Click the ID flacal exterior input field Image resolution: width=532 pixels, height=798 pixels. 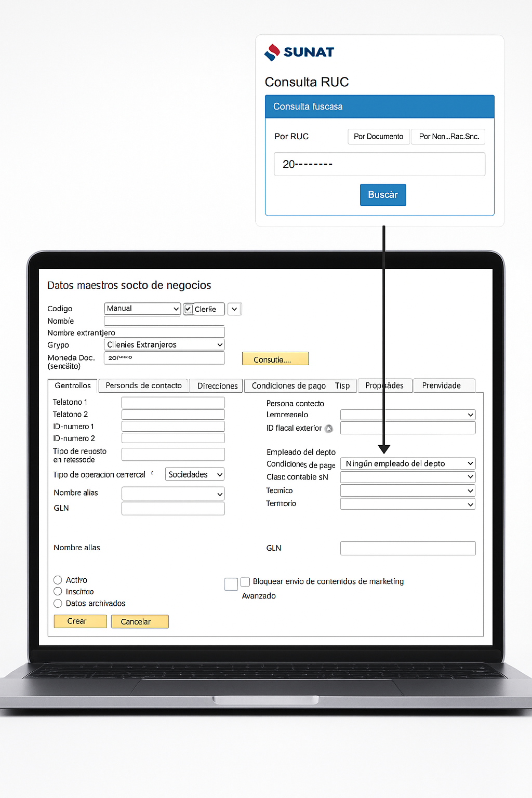(408, 428)
